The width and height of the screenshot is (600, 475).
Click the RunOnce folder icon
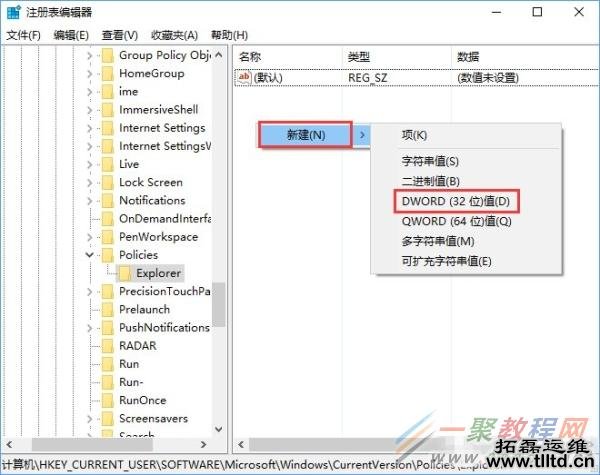click(108, 401)
